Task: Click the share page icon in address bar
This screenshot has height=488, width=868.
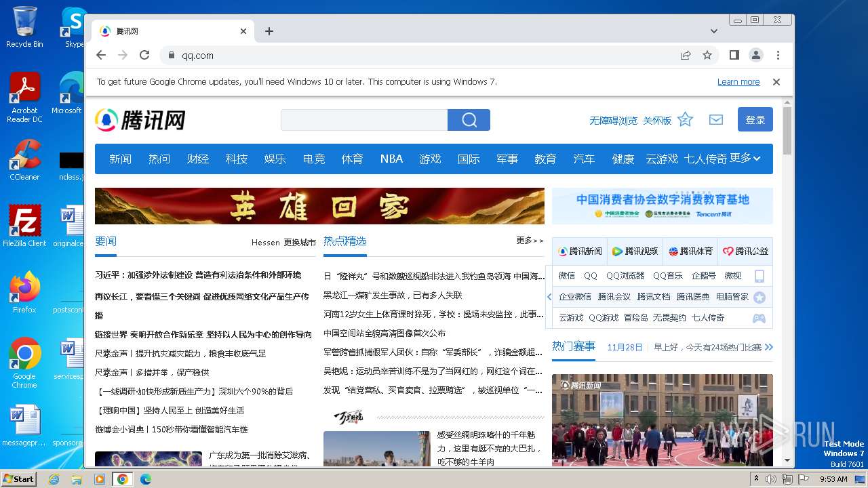Action: pos(686,55)
